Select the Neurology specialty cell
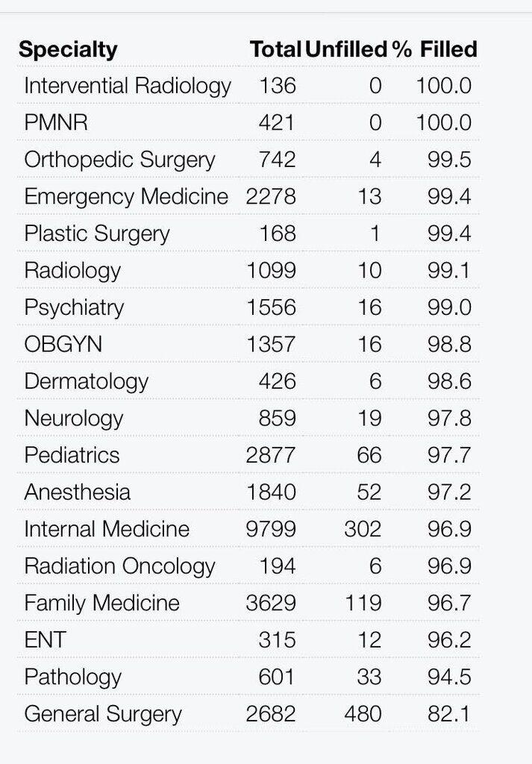The height and width of the screenshot is (764, 532). click(x=74, y=419)
